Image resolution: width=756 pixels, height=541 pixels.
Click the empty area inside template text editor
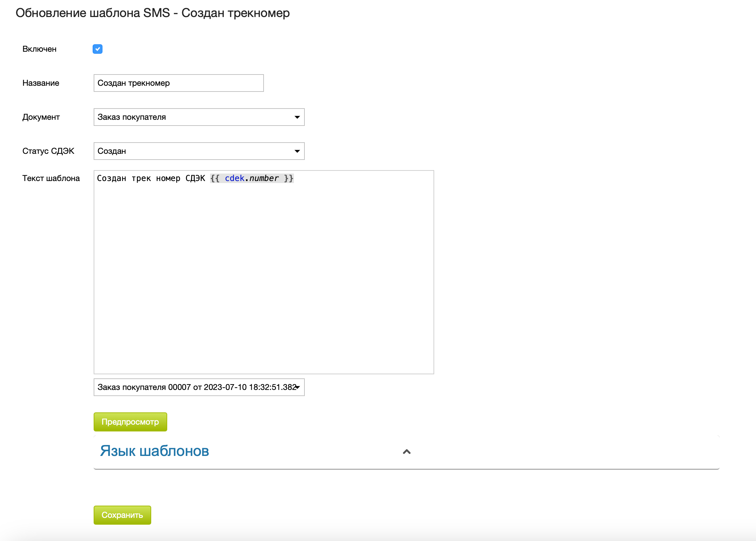(x=264, y=272)
